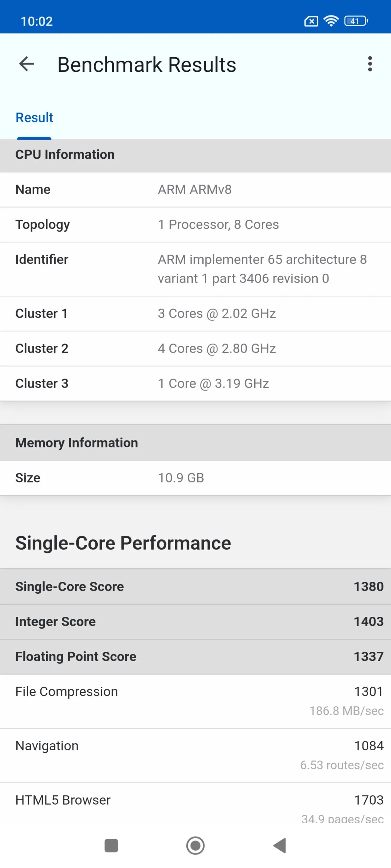The image size is (391, 868).
Task: Tap the File Compression result row
Action: (195, 701)
